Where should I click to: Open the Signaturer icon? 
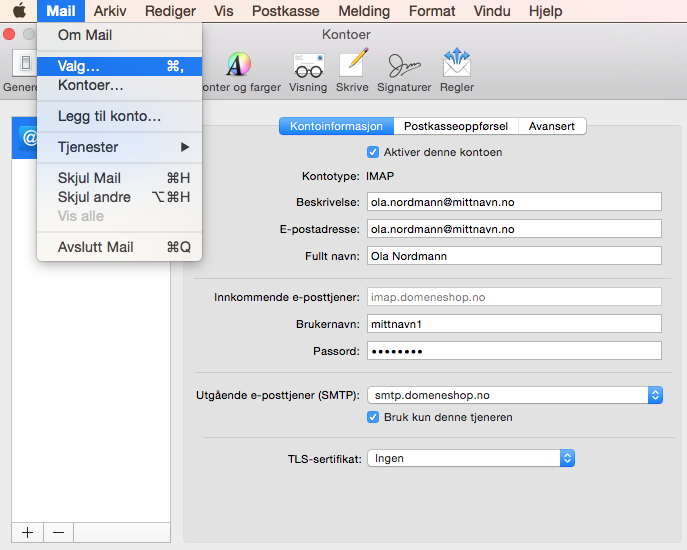[404, 66]
